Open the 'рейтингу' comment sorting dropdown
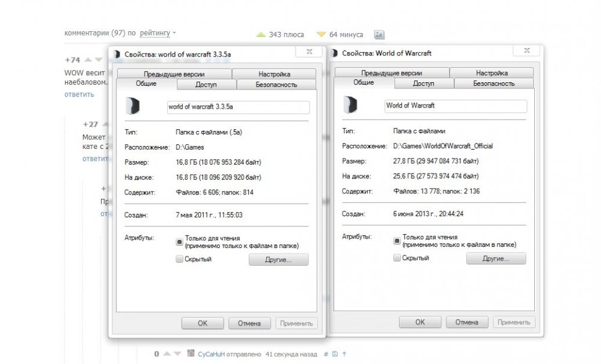The width and height of the screenshot is (601, 364). (x=157, y=33)
